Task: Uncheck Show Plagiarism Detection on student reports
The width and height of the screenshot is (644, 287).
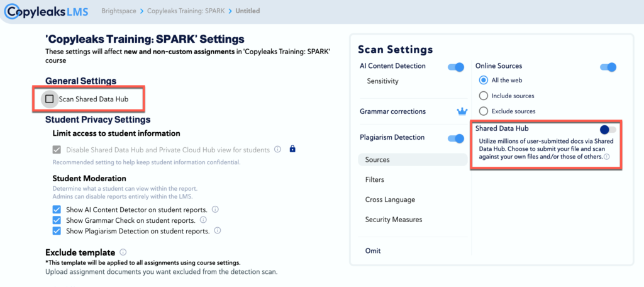Action: point(57,231)
